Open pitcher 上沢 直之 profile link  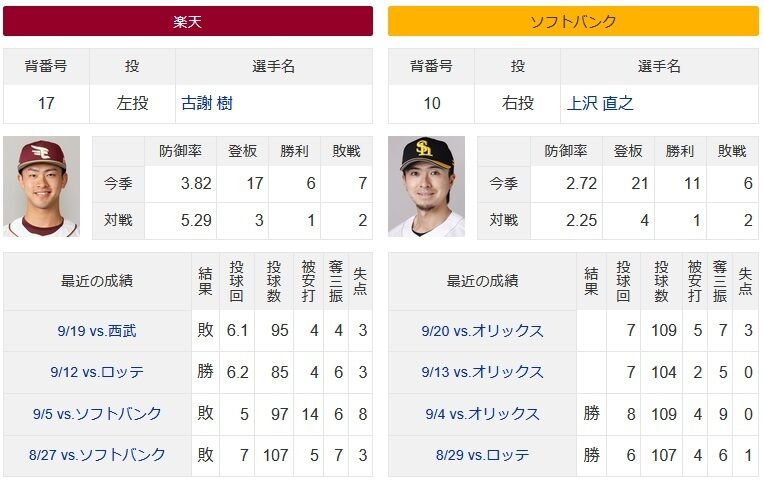pyautogui.click(x=600, y=103)
